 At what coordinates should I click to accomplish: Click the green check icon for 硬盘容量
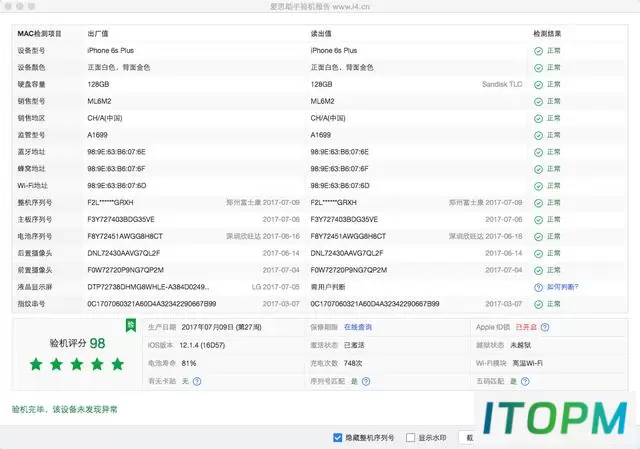(538, 85)
